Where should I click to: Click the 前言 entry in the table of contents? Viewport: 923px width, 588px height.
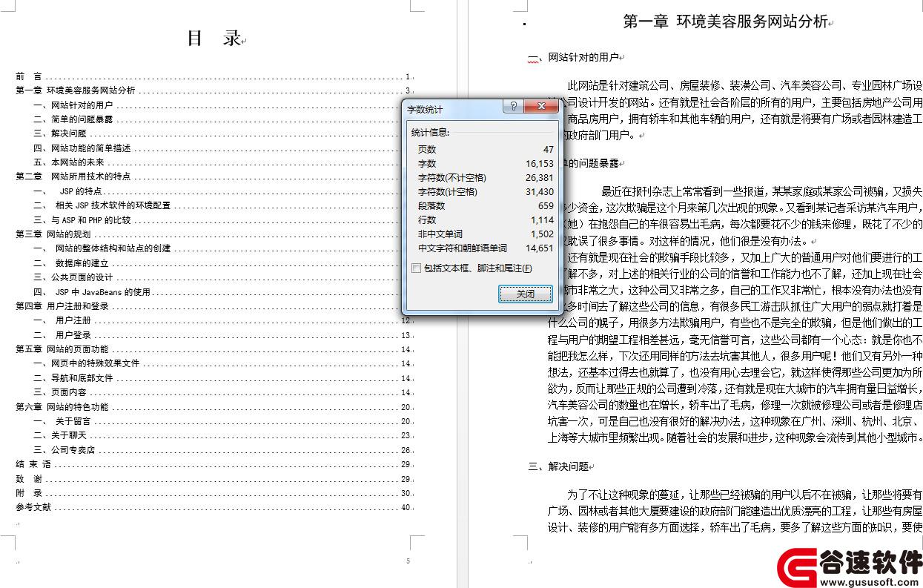214,76
